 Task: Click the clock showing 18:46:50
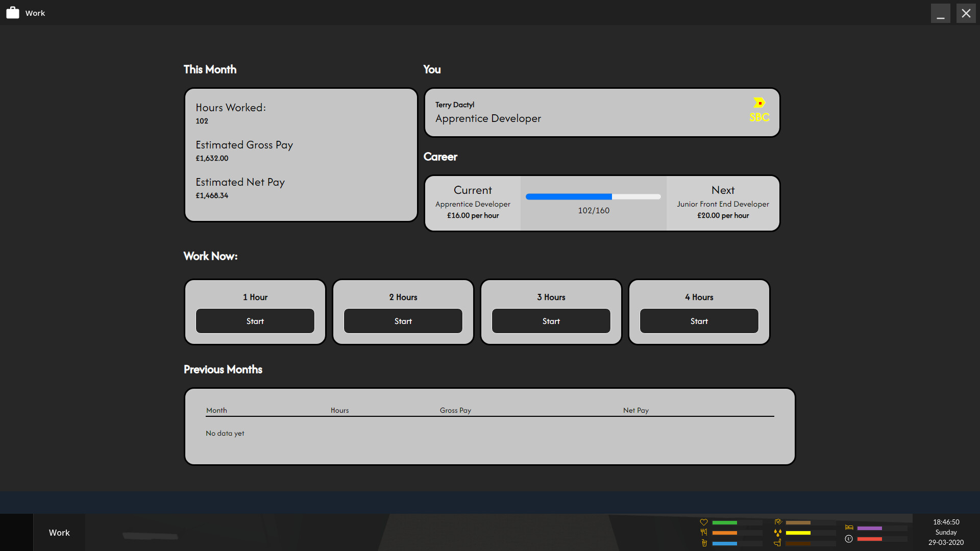click(946, 522)
